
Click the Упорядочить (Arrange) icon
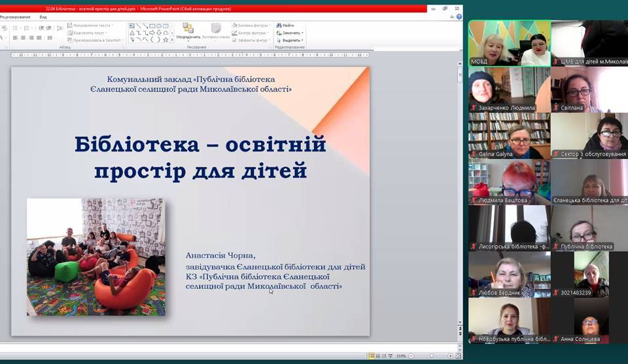(188, 28)
